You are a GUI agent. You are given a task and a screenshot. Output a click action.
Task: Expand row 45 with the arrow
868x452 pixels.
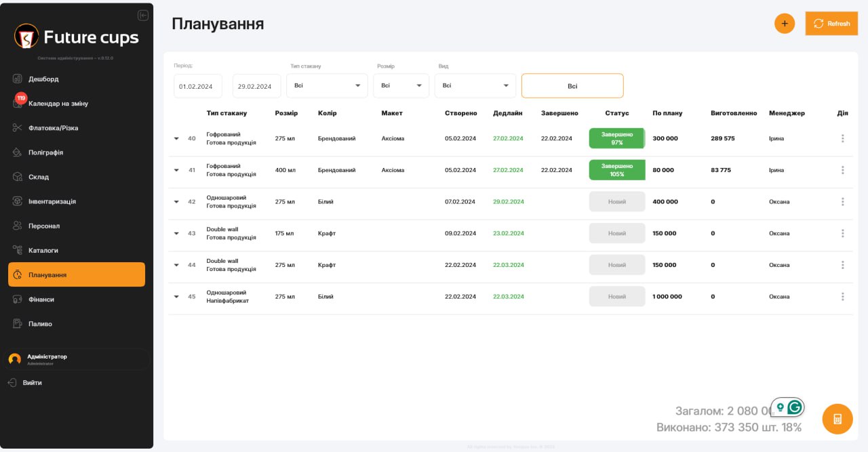coord(176,297)
